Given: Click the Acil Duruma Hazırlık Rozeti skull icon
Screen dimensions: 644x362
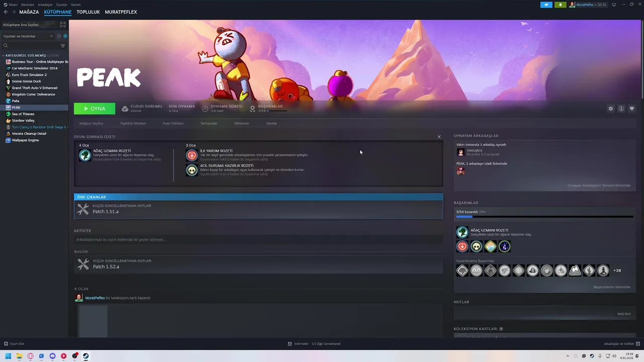Looking at the screenshot, I should click(x=192, y=170).
